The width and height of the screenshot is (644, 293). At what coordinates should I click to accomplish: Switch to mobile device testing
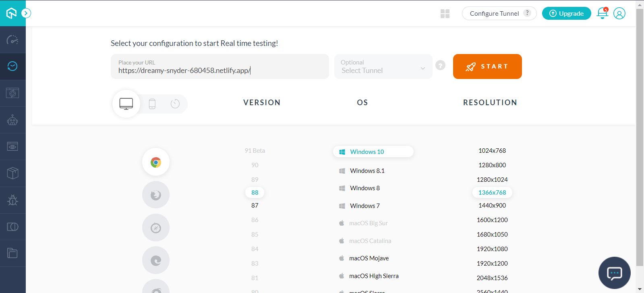click(x=152, y=104)
